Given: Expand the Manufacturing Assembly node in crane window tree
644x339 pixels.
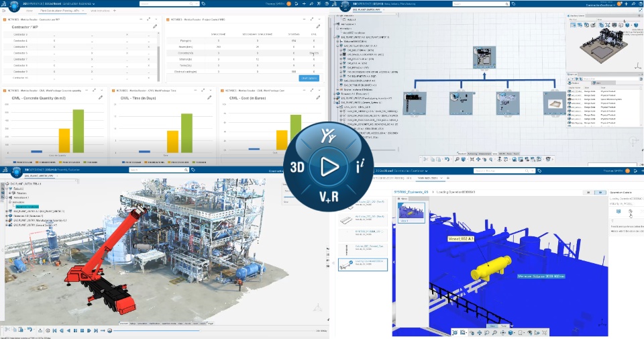Looking at the screenshot, I should (7, 220).
